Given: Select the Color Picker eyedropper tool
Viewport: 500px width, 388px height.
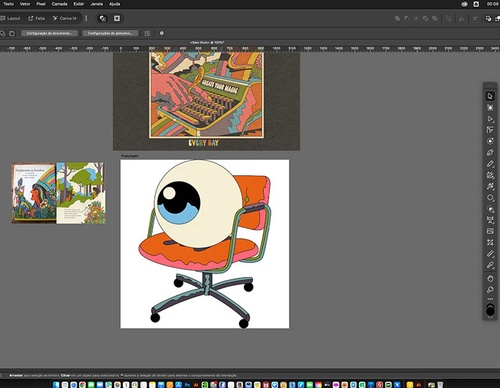Looking at the screenshot, I should click(490, 265).
